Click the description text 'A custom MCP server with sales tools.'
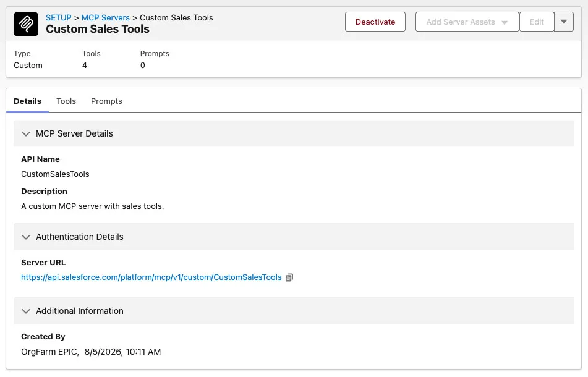 point(93,206)
